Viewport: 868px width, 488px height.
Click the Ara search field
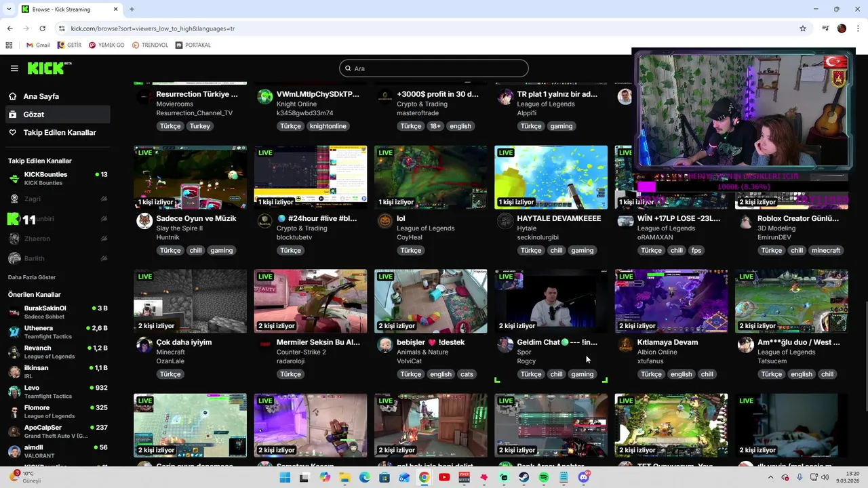(x=434, y=68)
